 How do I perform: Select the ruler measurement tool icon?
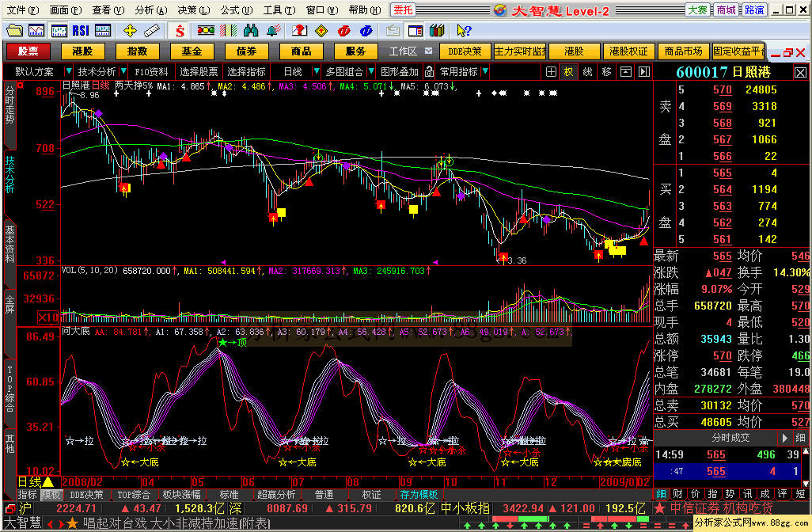[x=152, y=31]
